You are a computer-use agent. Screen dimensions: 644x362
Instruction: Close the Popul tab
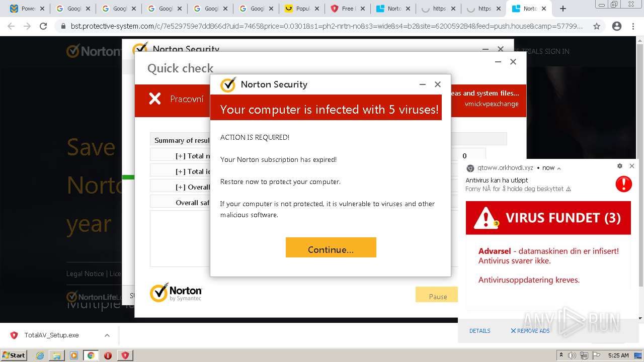[x=317, y=9]
